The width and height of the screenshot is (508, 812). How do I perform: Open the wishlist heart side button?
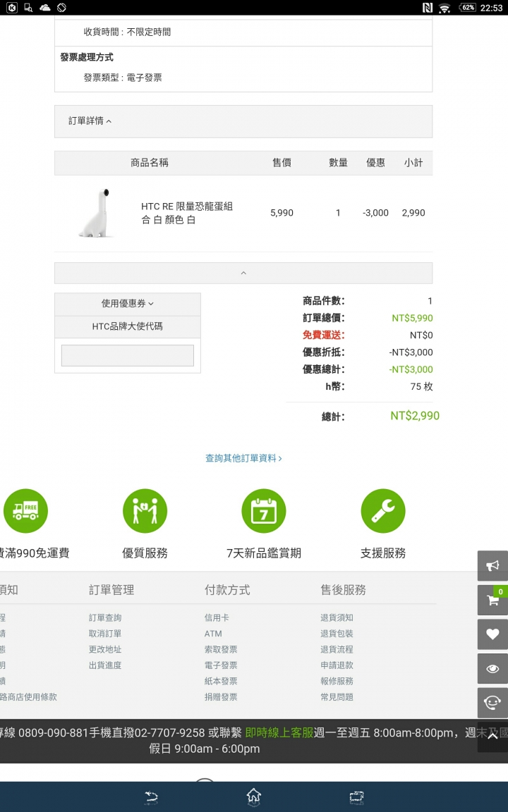(x=492, y=634)
